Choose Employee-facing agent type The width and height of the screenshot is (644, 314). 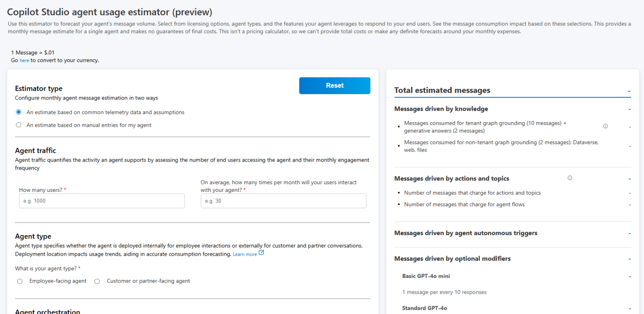[20, 281]
